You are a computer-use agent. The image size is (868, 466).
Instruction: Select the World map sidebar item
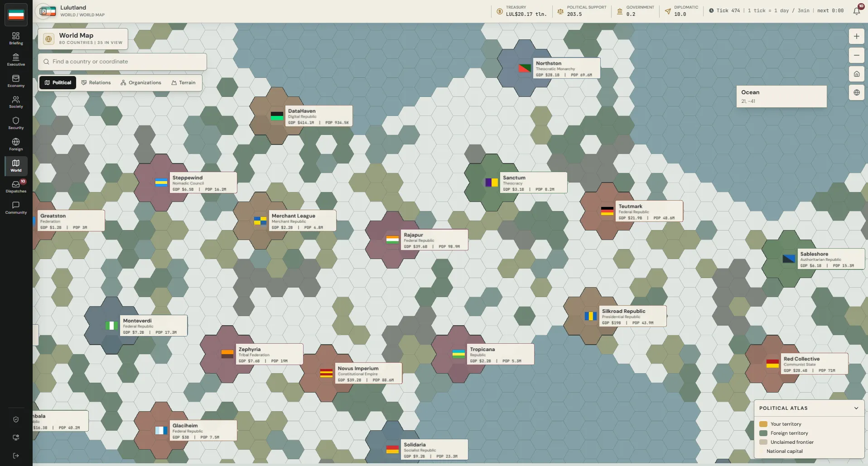pos(16,166)
